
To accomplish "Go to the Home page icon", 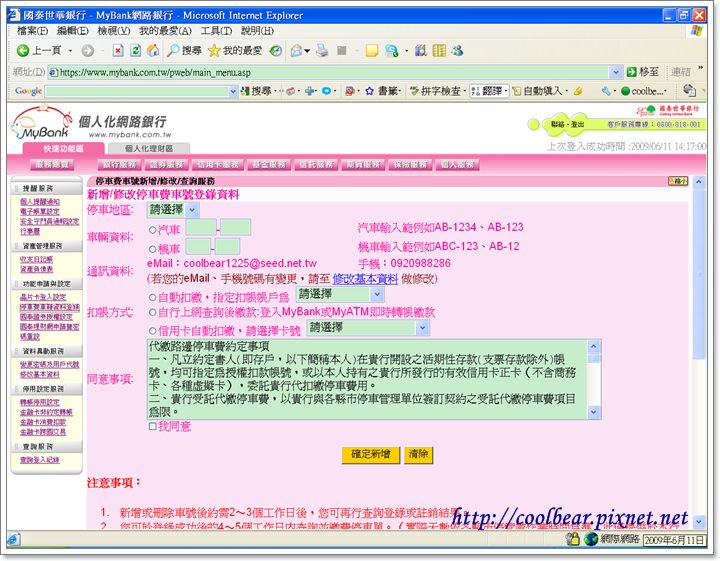I will 152,50.
